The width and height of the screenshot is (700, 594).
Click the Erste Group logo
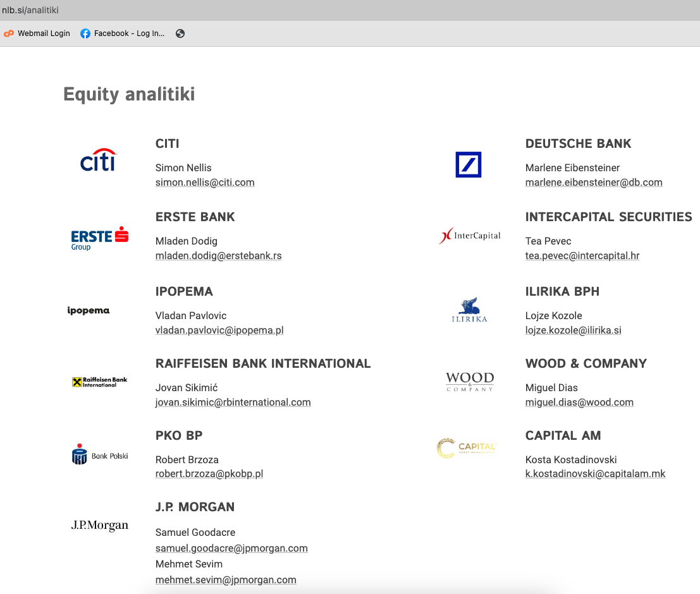point(99,238)
